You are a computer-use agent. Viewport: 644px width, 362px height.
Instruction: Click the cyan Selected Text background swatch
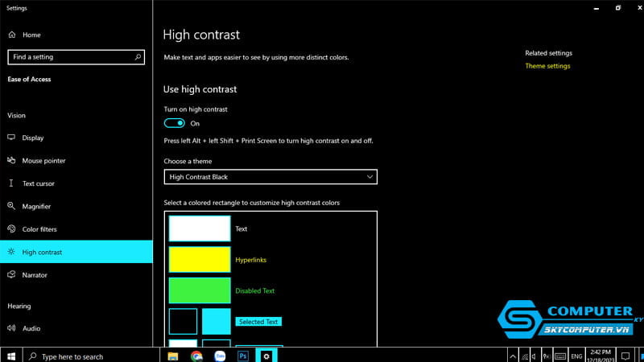click(x=216, y=321)
